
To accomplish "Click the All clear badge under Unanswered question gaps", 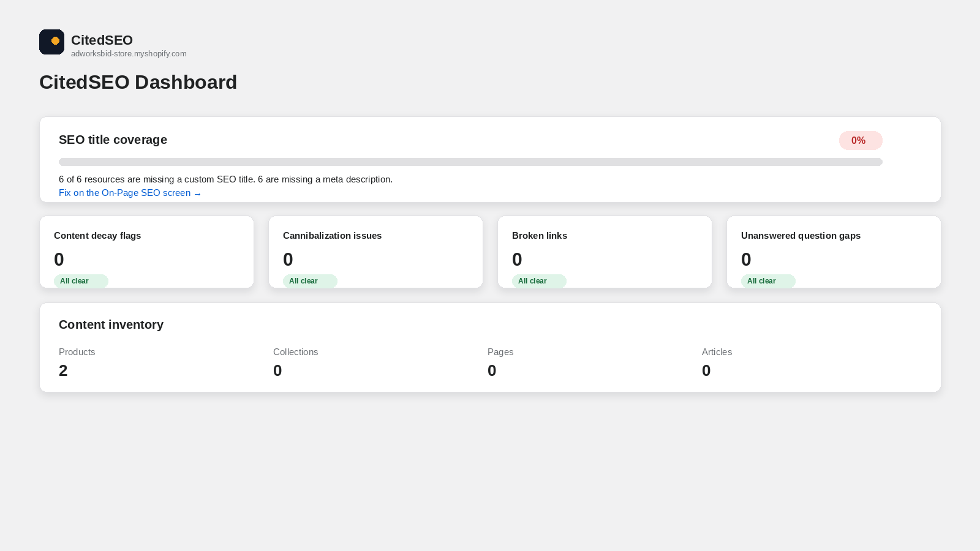I will pos(768,281).
